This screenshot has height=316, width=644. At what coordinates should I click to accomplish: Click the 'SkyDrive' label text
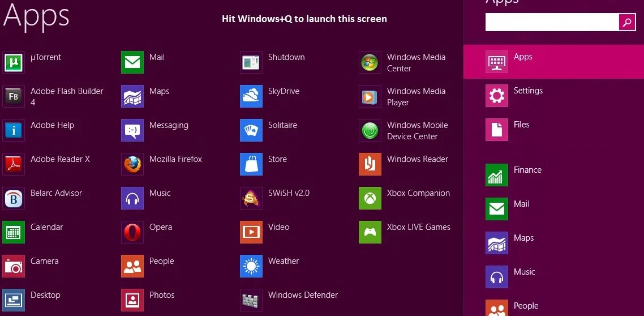[x=284, y=91]
